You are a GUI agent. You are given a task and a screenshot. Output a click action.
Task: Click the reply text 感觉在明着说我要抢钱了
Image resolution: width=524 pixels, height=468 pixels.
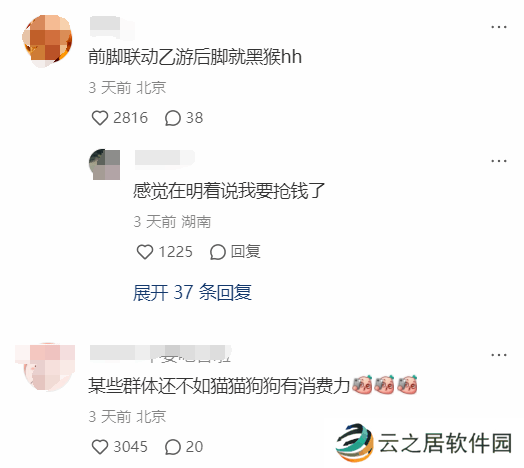click(229, 191)
